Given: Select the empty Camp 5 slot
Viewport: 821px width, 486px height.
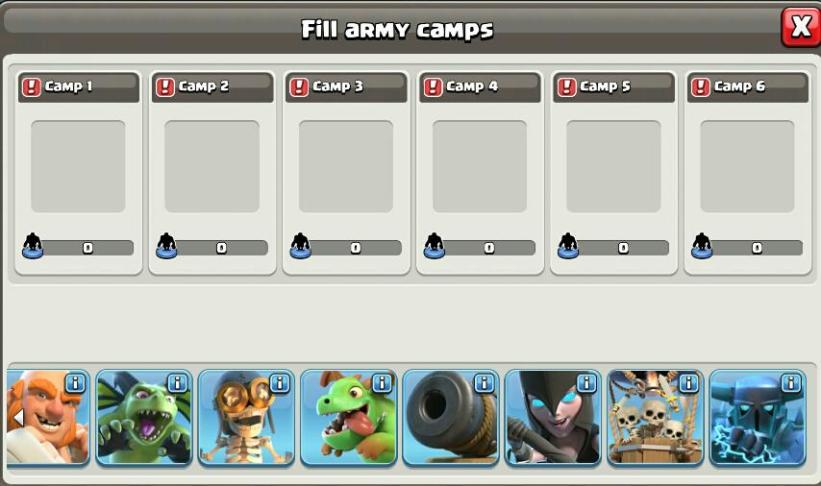Looking at the screenshot, I should [614, 167].
